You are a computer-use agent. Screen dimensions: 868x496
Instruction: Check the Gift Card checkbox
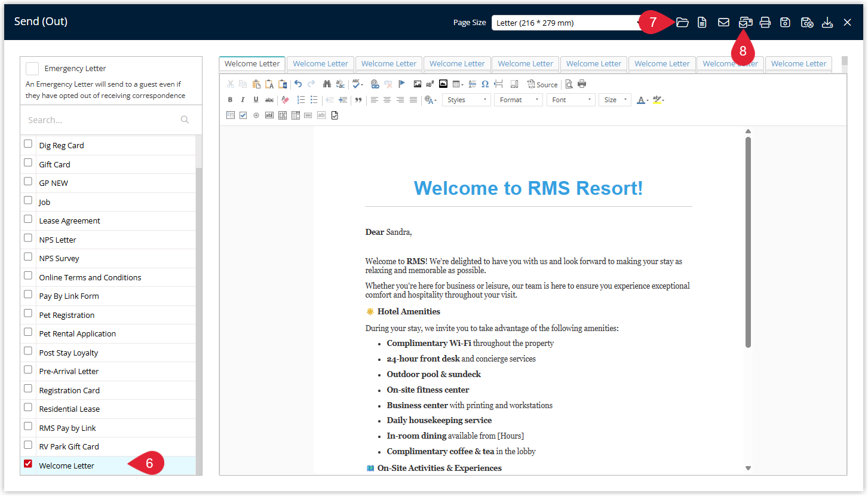pyautogui.click(x=28, y=163)
